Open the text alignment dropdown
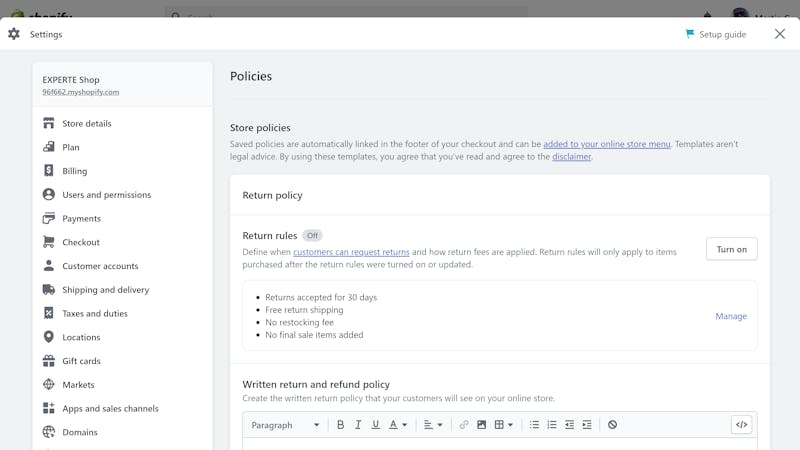The image size is (800, 450). [x=433, y=424]
